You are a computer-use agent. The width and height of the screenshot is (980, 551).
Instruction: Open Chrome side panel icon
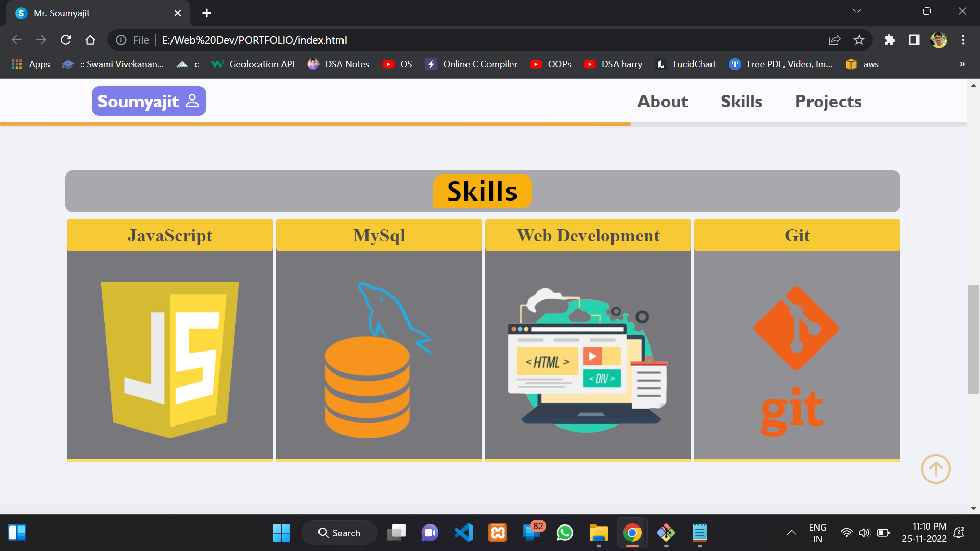pyautogui.click(x=914, y=40)
